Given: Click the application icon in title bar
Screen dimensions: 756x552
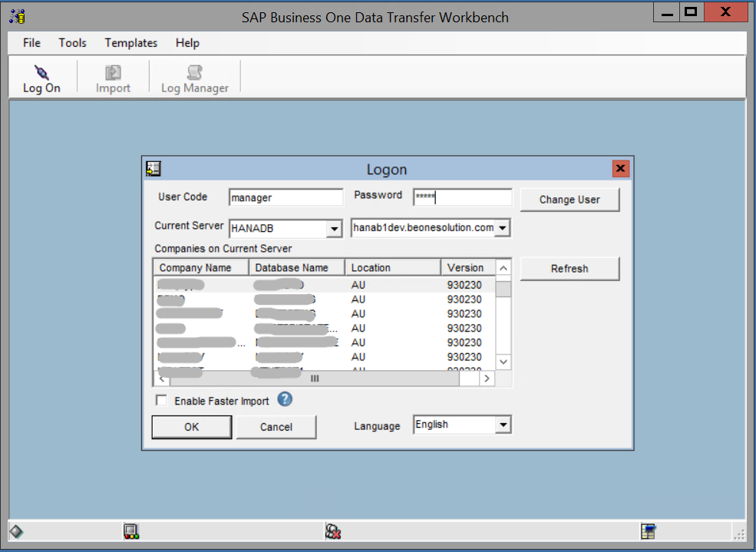Looking at the screenshot, I should 18,17.
